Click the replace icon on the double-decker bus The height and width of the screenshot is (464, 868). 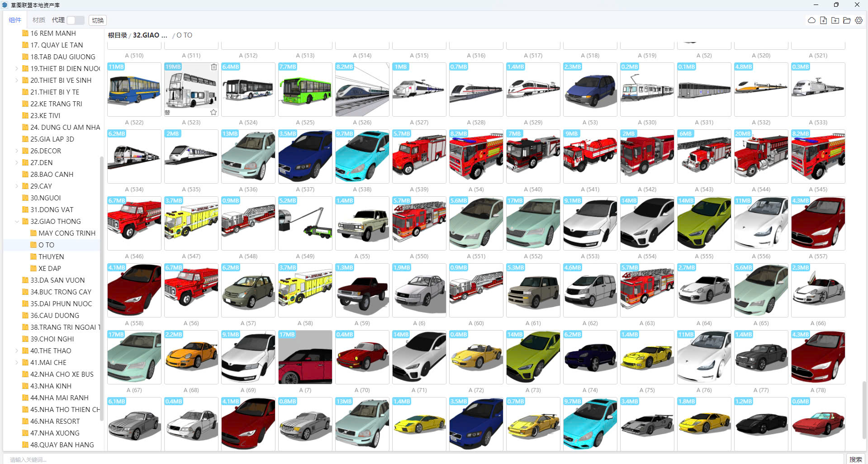point(167,112)
